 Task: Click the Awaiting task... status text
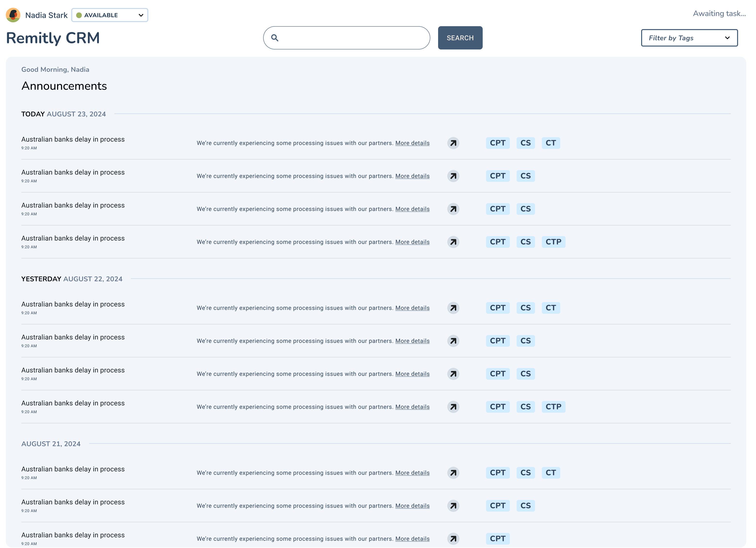pyautogui.click(x=719, y=14)
